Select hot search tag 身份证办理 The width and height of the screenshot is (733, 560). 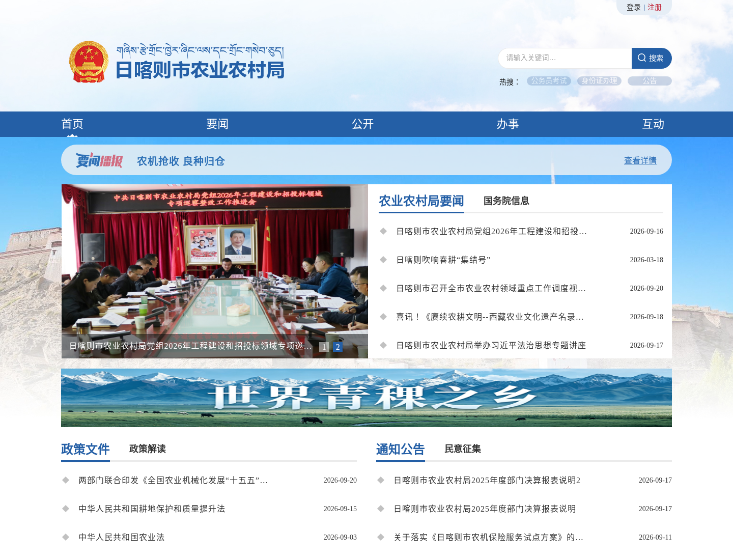(x=599, y=81)
